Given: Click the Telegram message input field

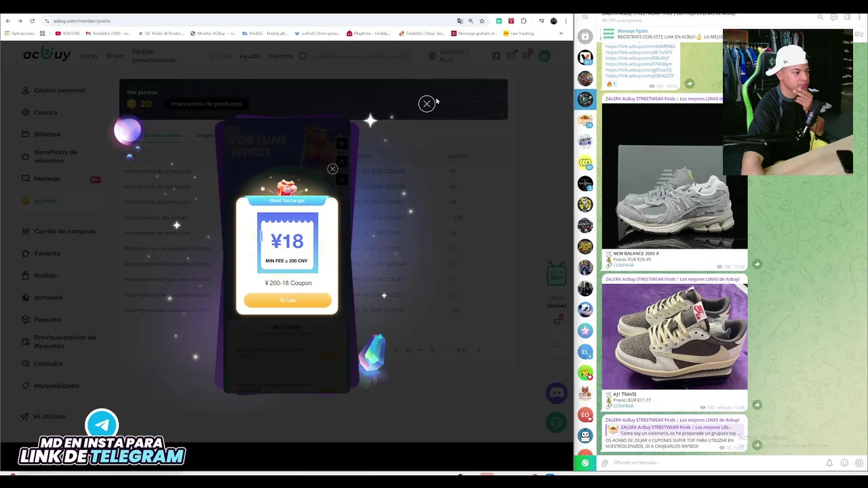Looking at the screenshot, I should (715, 463).
